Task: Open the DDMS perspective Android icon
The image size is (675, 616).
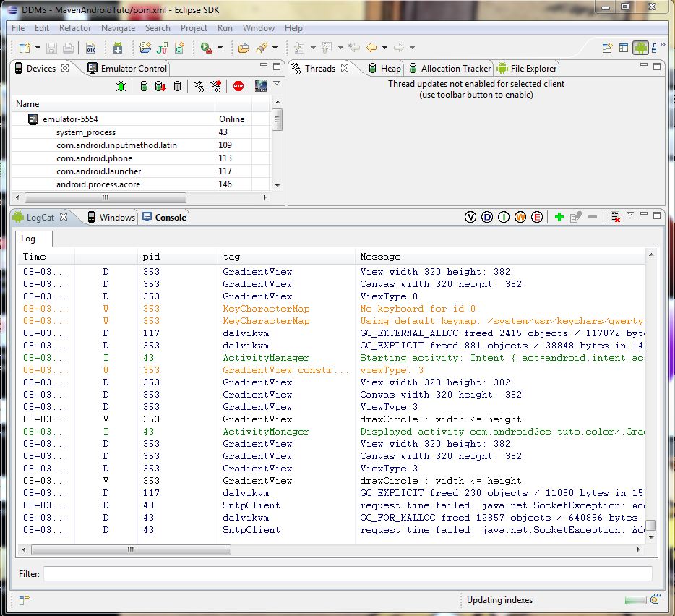Action: [640, 48]
